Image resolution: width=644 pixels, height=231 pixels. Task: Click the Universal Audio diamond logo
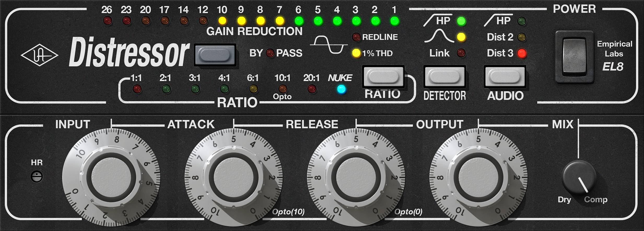pyautogui.click(x=39, y=55)
